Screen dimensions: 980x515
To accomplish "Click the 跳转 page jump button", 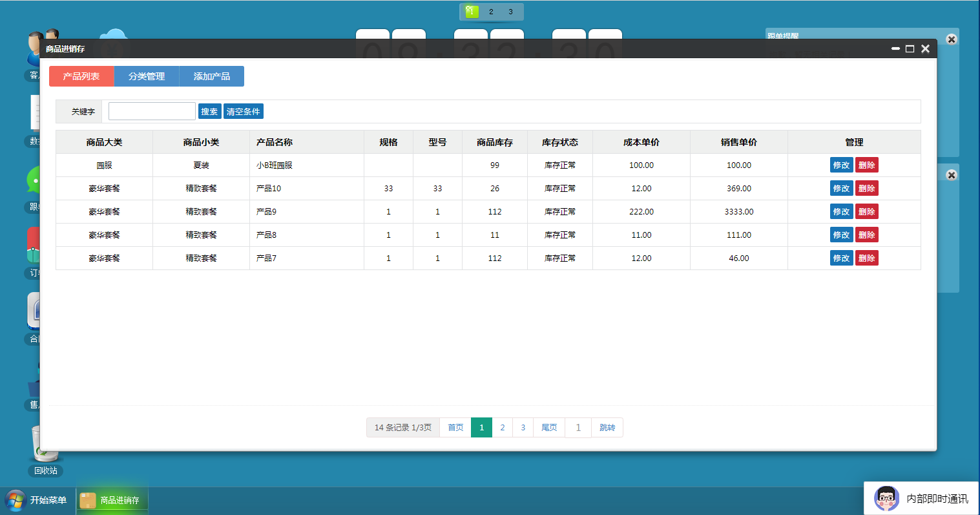I will [607, 428].
